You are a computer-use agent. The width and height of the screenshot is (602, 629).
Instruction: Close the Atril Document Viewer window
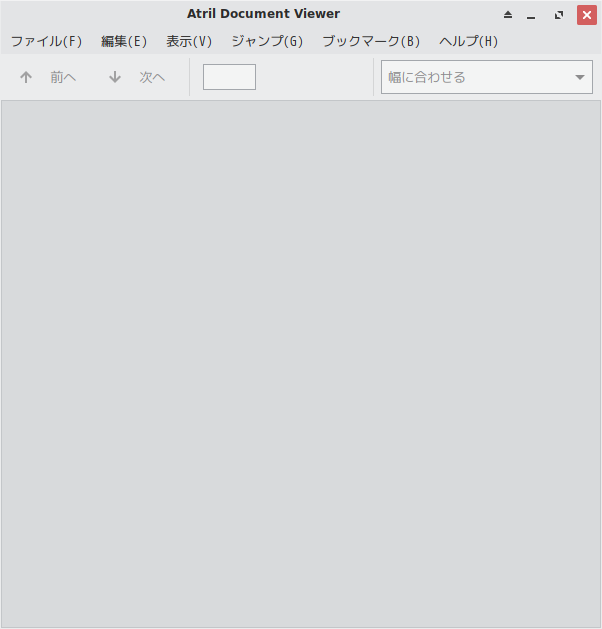(x=587, y=15)
